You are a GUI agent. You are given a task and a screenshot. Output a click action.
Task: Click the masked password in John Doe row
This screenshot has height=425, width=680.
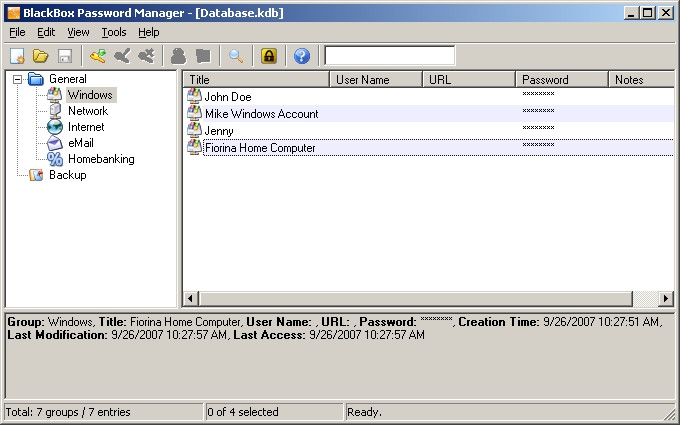[538, 94]
